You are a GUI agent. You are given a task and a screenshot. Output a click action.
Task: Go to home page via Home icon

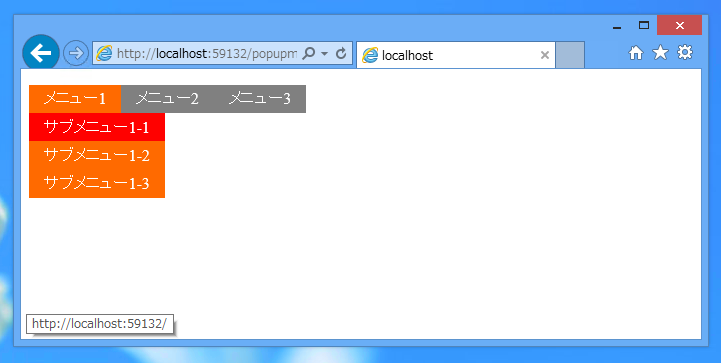[x=635, y=53]
